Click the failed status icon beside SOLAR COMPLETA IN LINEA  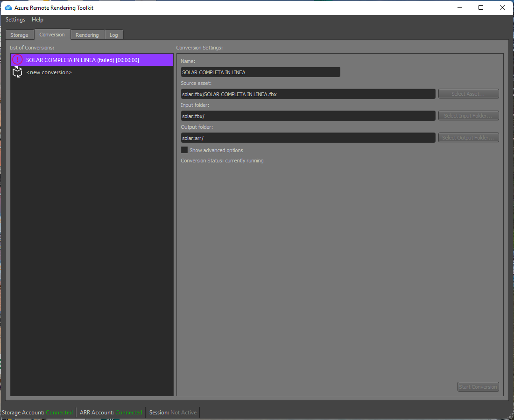pyautogui.click(x=17, y=59)
